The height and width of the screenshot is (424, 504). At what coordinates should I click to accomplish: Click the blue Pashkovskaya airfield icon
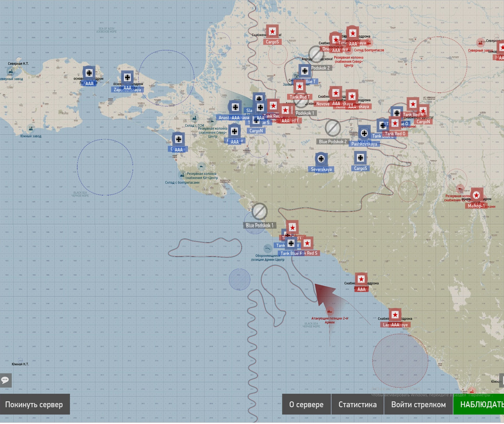(x=364, y=133)
